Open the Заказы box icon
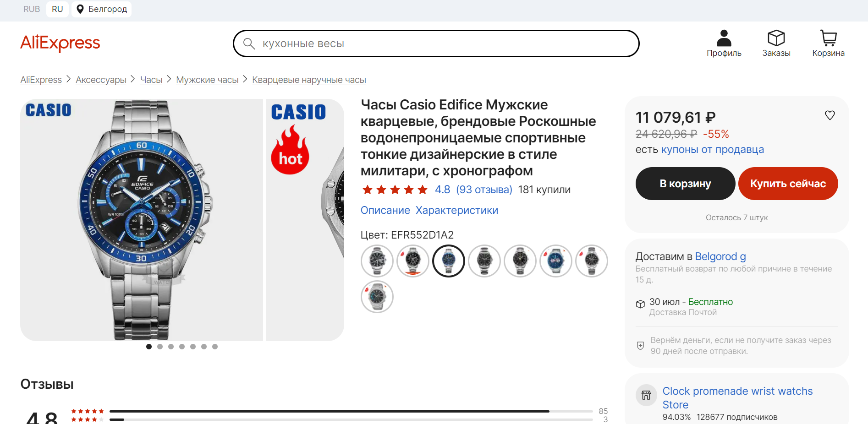The width and height of the screenshot is (868, 424). (x=776, y=38)
